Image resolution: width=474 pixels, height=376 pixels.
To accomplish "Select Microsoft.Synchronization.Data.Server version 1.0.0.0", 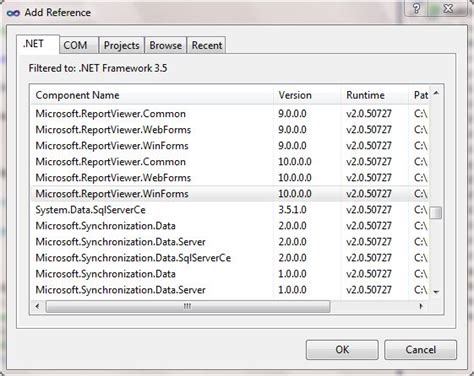I will [230, 290].
